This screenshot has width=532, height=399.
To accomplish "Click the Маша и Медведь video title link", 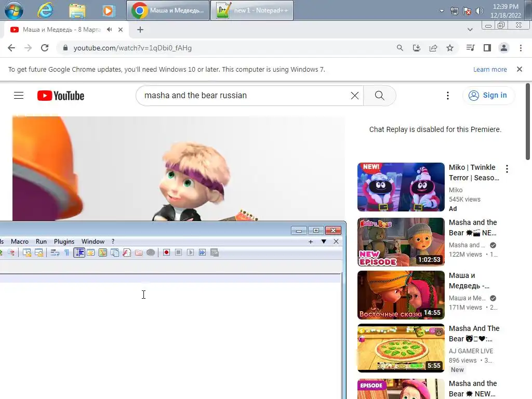I will 469,281.
